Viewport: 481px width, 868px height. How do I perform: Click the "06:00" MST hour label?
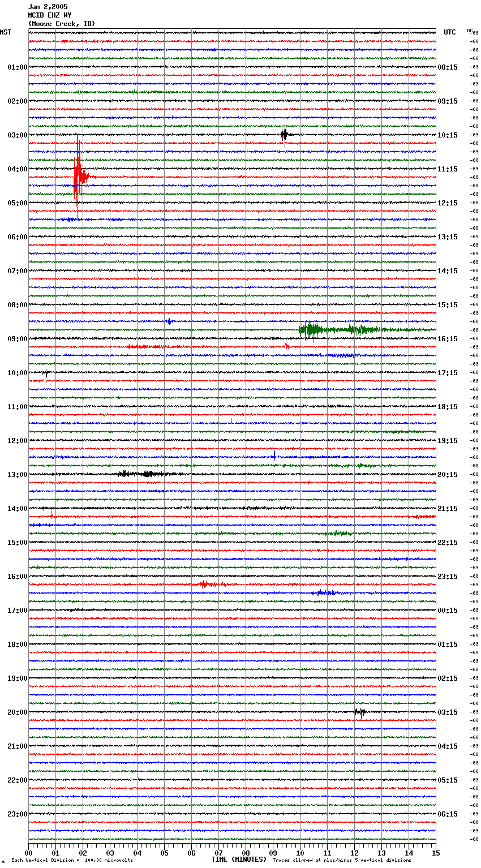(18, 237)
